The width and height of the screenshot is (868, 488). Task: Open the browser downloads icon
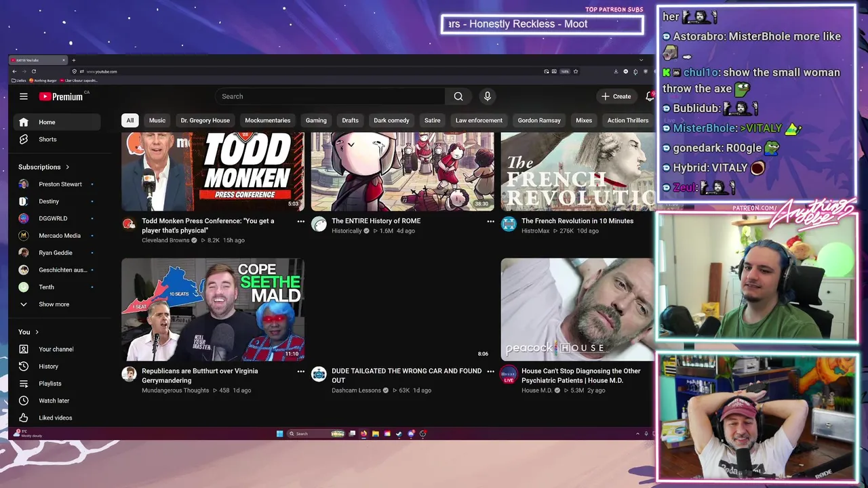tap(616, 71)
